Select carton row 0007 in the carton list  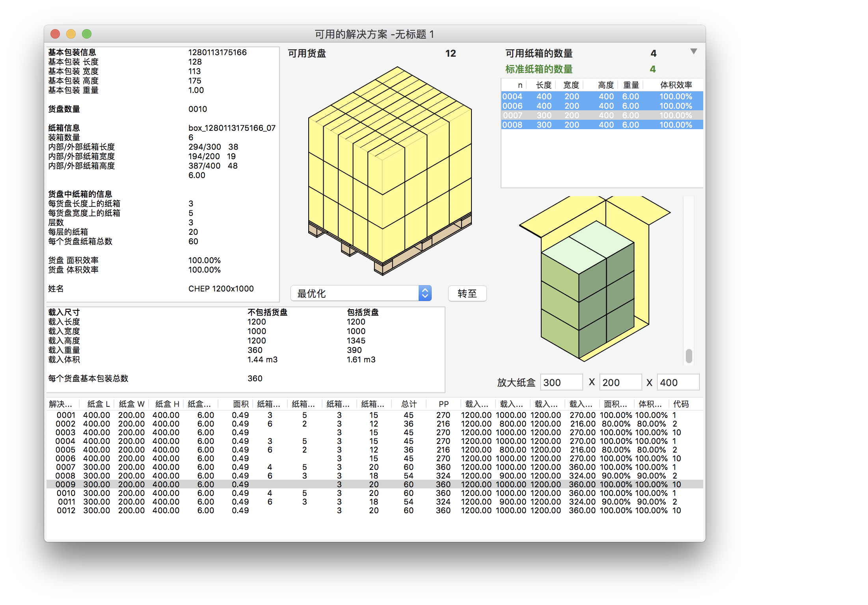point(602,115)
